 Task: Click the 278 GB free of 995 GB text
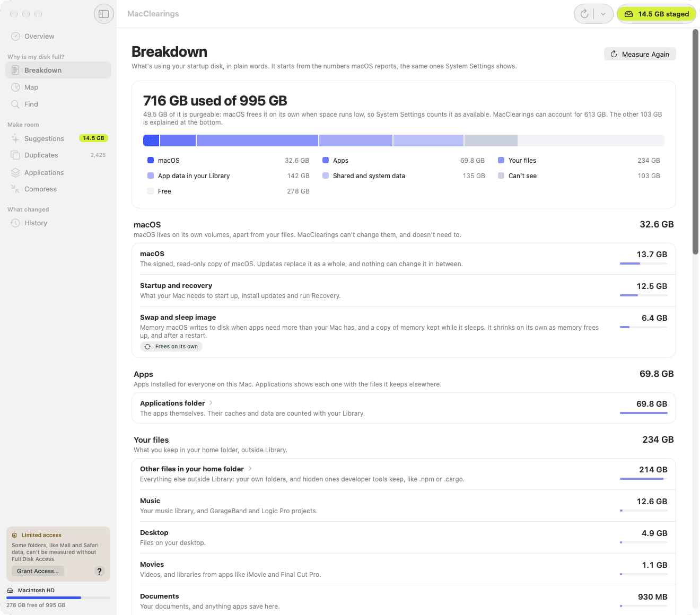(x=36, y=605)
